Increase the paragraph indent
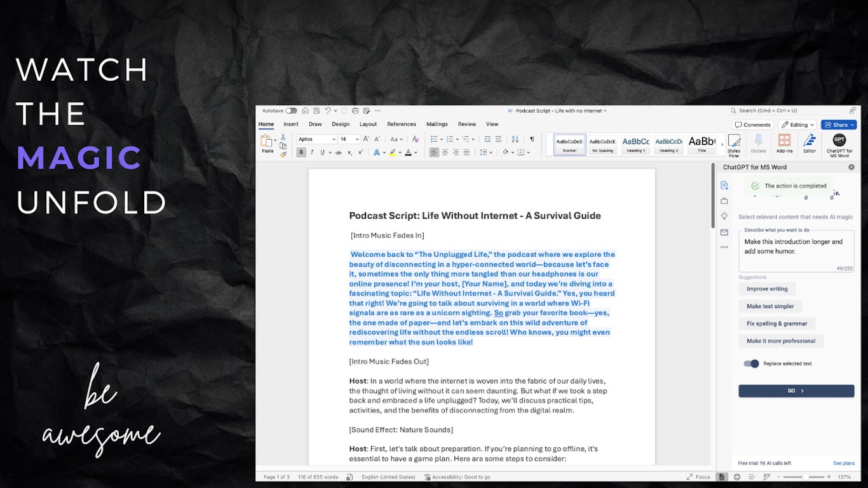This screenshot has width=868, height=488. 498,139
